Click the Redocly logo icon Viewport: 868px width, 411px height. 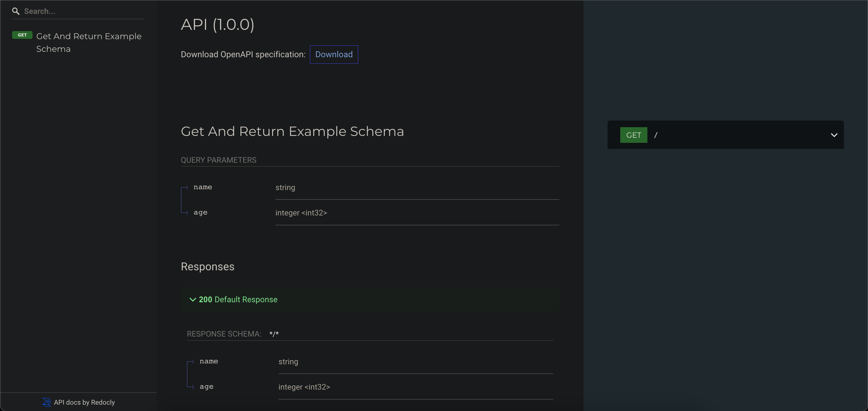(46, 402)
